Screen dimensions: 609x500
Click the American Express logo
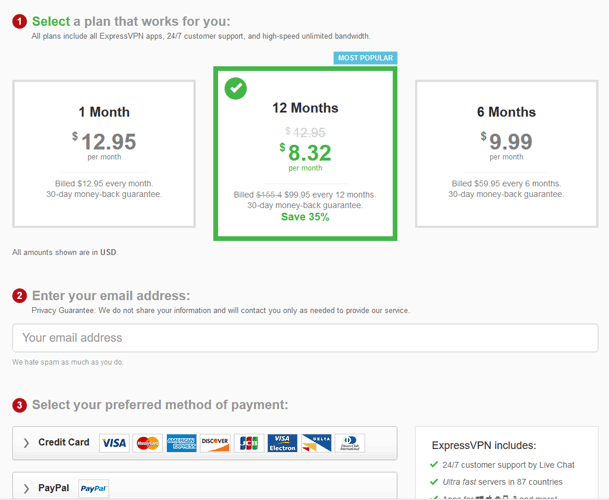[x=181, y=443]
